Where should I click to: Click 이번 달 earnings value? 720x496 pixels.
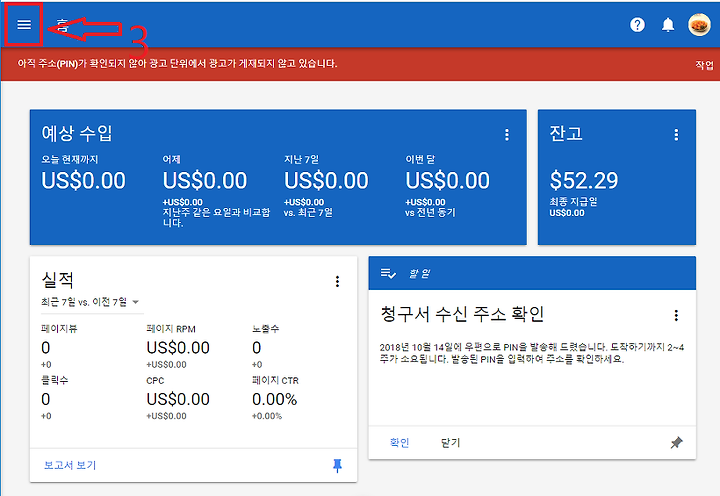(447, 180)
